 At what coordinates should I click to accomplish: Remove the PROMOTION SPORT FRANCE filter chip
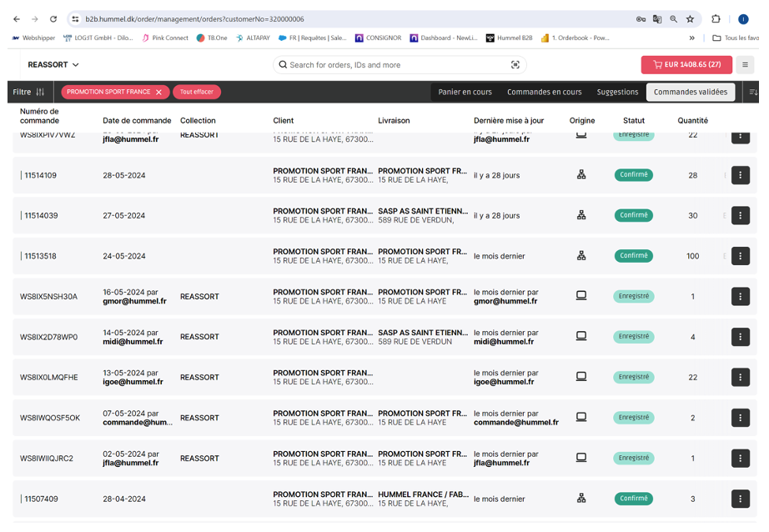coord(159,93)
